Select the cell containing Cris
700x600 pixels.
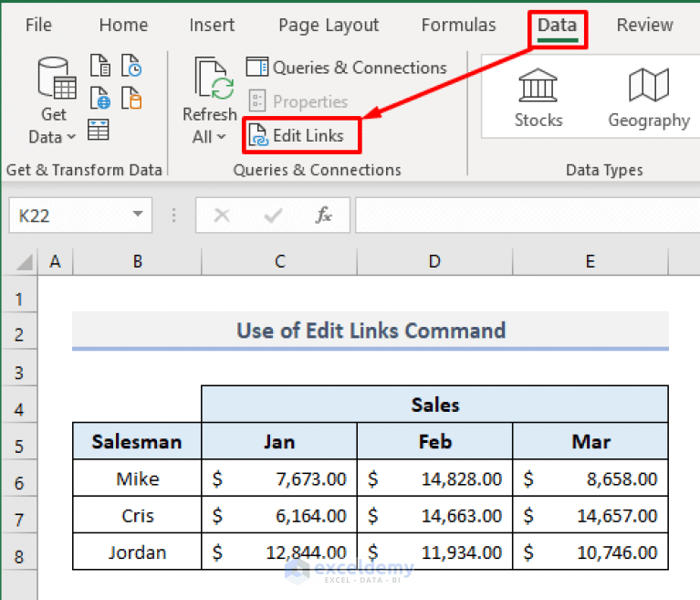coord(137,515)
